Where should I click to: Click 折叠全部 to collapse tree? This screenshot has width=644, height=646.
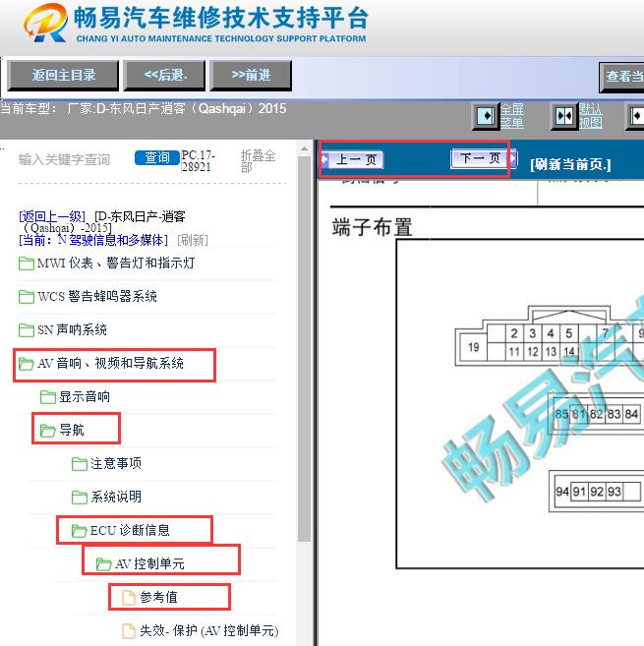tap(258, 161)
